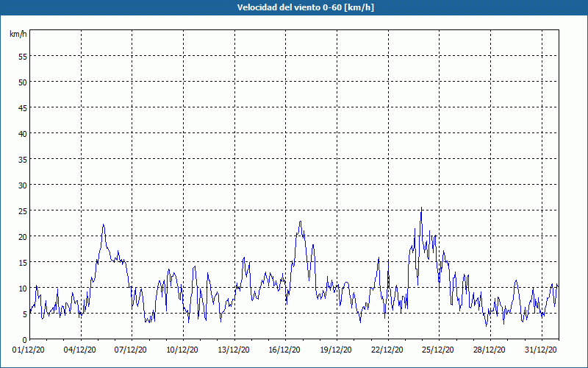The image size is (588, 368).
Task: Click the y-axis value 50
Action: 23,82
